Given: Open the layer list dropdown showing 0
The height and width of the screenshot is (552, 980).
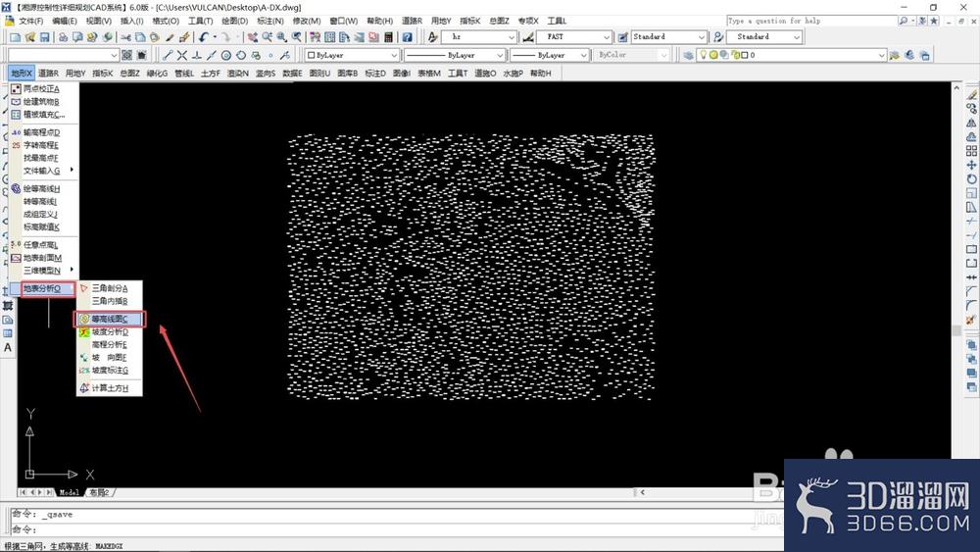Looking at the screenshot, I should click(x=792, y=55).
